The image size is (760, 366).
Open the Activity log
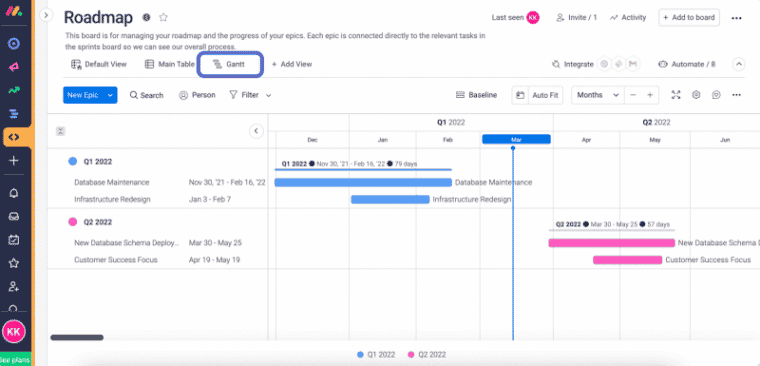628,17
